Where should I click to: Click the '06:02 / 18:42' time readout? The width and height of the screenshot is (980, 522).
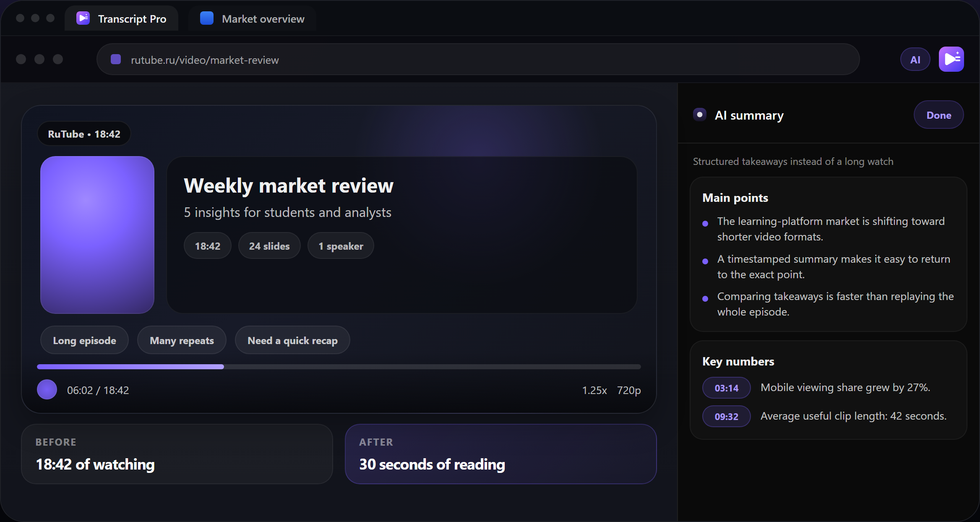point(98,390)
